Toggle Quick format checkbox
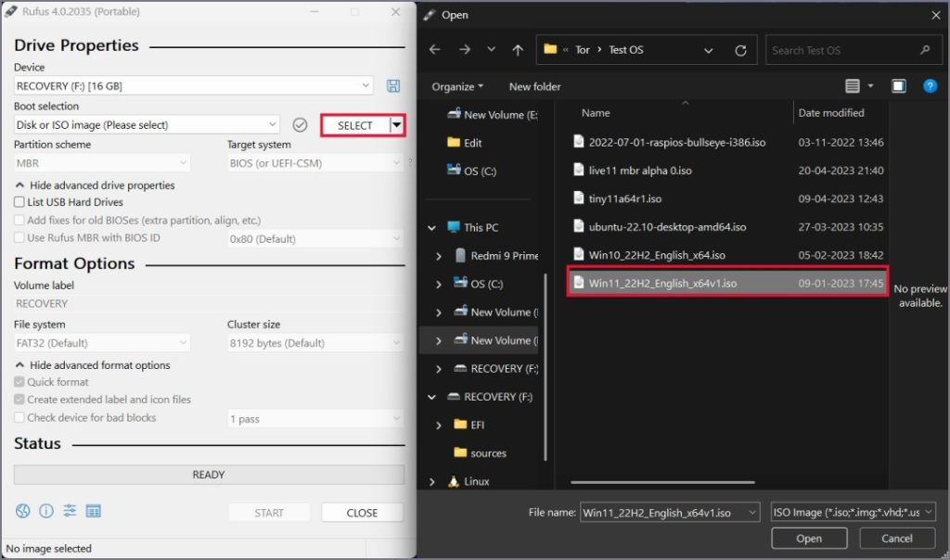The image size is (950, 560). [19, 381]
